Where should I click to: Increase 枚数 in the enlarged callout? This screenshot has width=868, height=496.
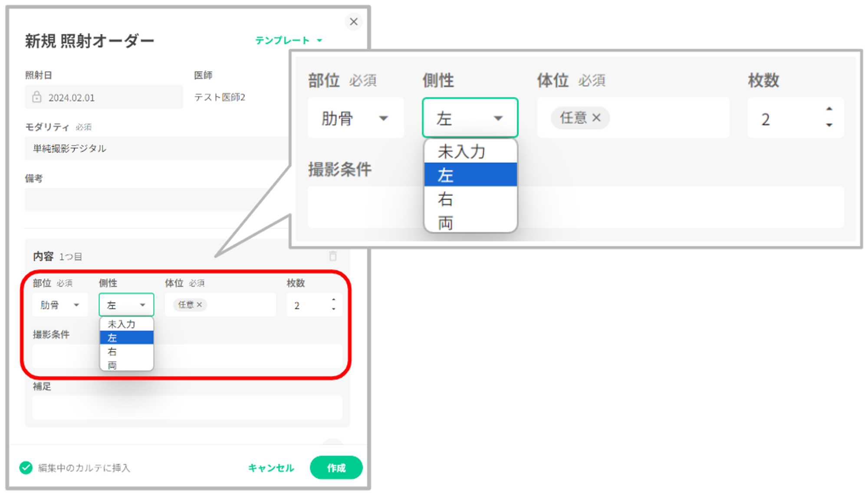pyautogui.click(x=829, y=109)
